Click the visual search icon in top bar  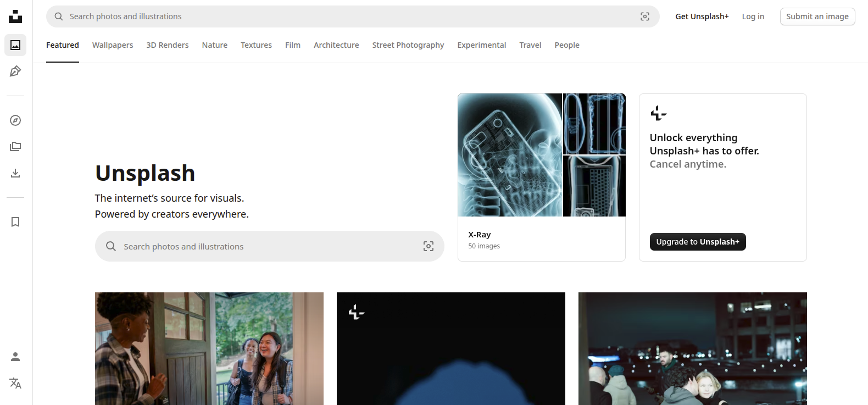coord(645,16)
